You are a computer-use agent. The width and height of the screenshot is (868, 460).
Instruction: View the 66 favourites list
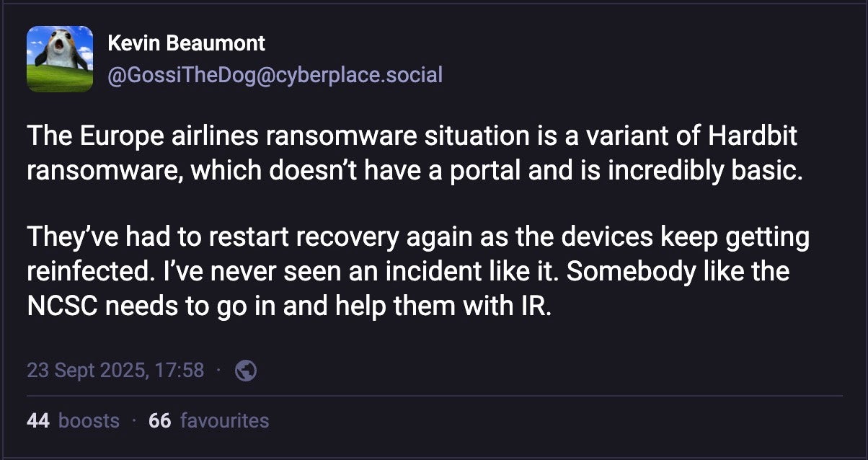coord(208,420)
